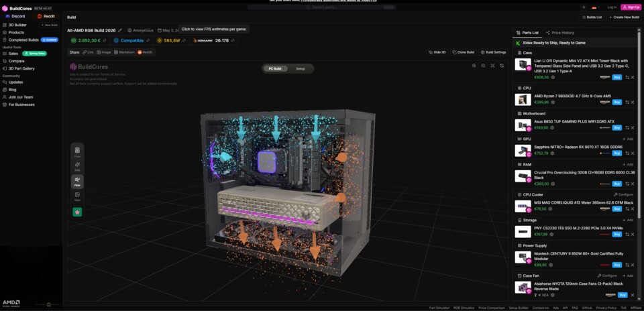Open settings gear for MSI MAG CORELIQUID
Screen dimensions: 644x311
coord(551,209)
